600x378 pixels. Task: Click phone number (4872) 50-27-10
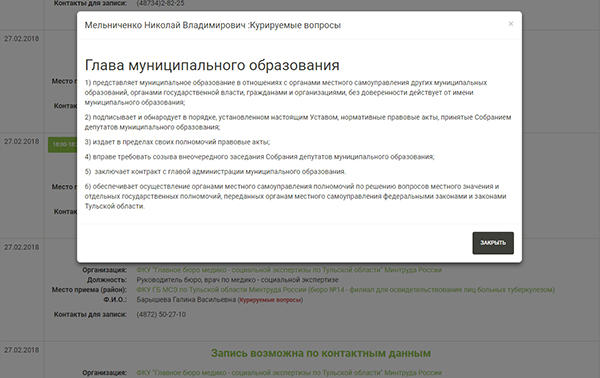point(161,314)
